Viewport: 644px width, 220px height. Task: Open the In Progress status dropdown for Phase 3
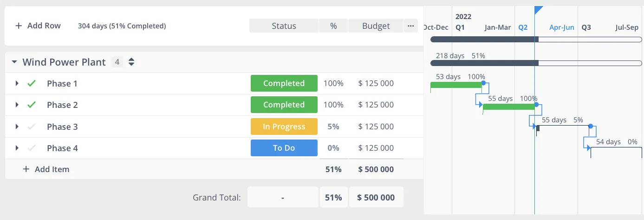tap(284, 127)
